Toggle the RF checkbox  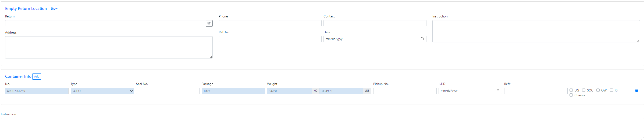[x=611, y=90]
